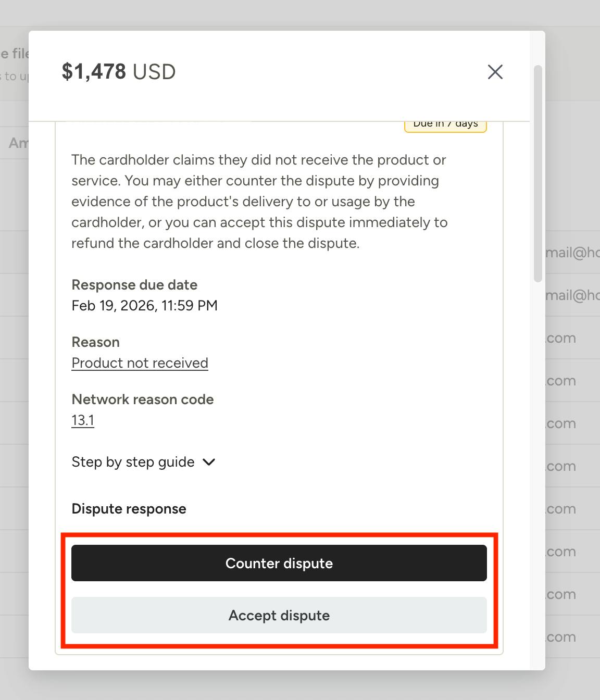This screenshot has width=600, height=700.
Task: Click the Network reason code label
Action: 143,399
